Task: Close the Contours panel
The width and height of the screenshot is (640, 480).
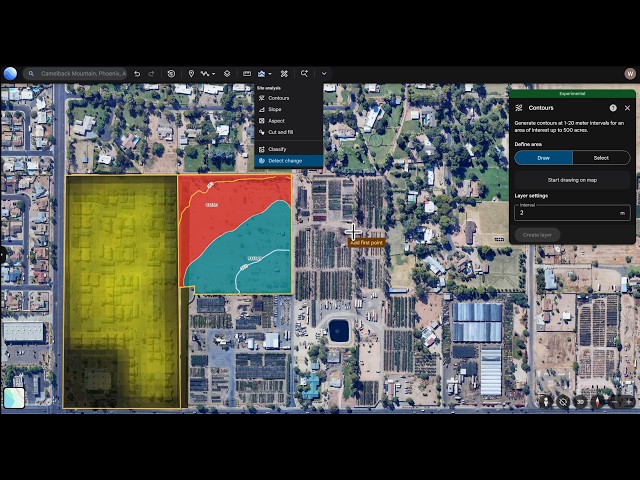Action: tap(627, 108)
